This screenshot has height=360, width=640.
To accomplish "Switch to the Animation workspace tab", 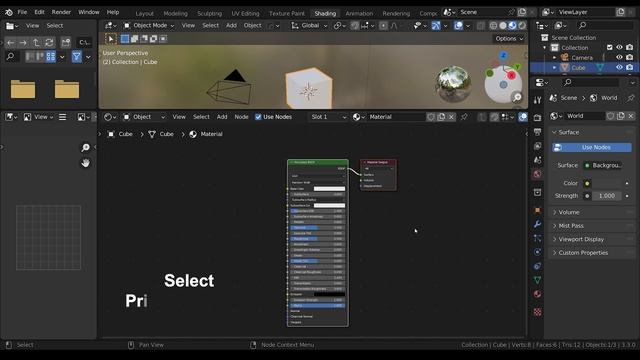I will click(x=359, y=13).
